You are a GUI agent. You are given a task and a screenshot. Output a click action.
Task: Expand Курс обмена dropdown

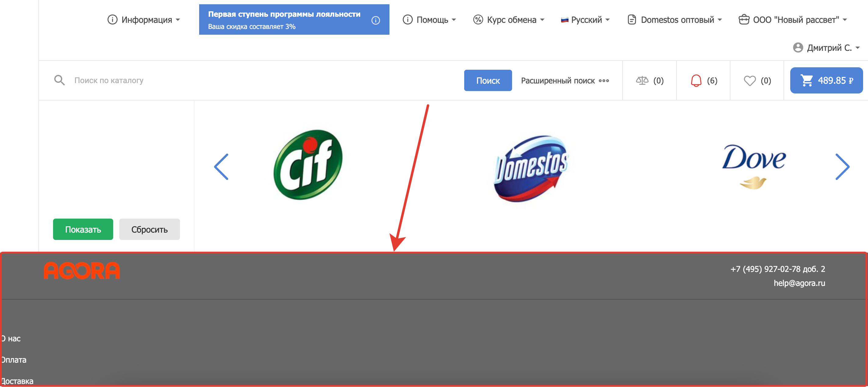508,20
